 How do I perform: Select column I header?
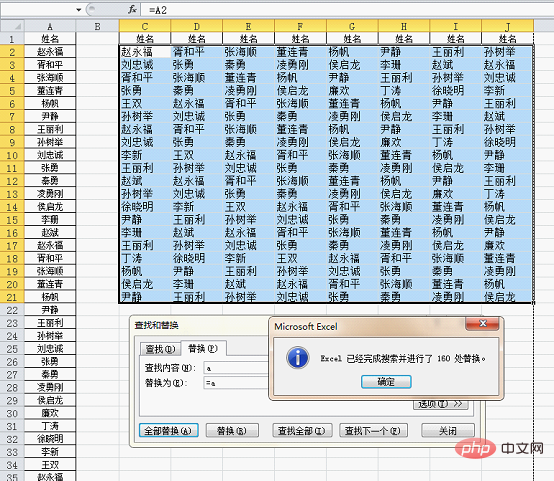pyautogui.click(x=456, y=26)
